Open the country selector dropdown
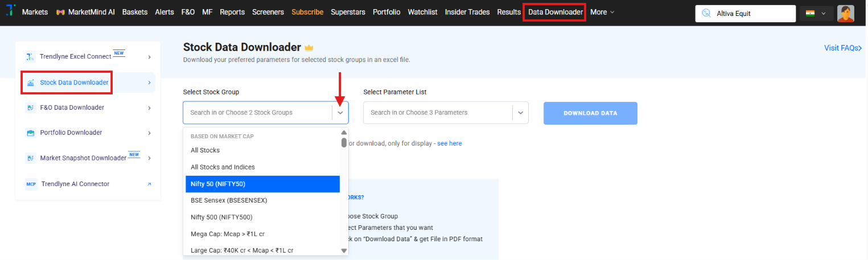 816,14
